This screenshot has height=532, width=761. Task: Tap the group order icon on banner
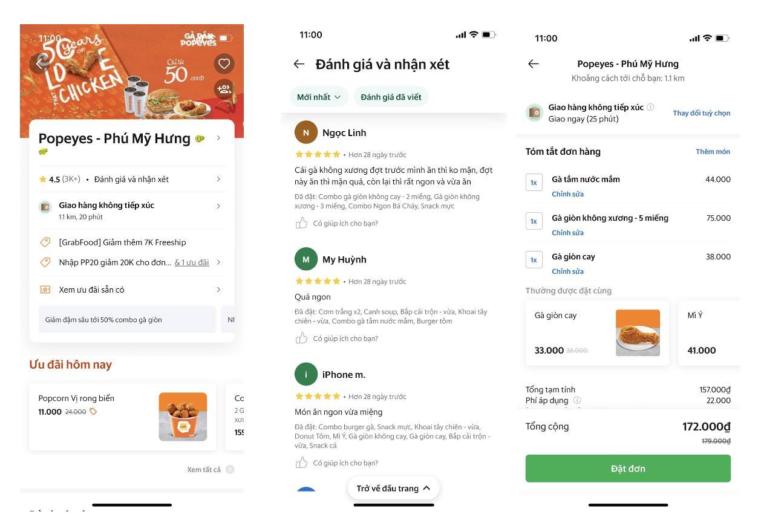coord(224,89)
